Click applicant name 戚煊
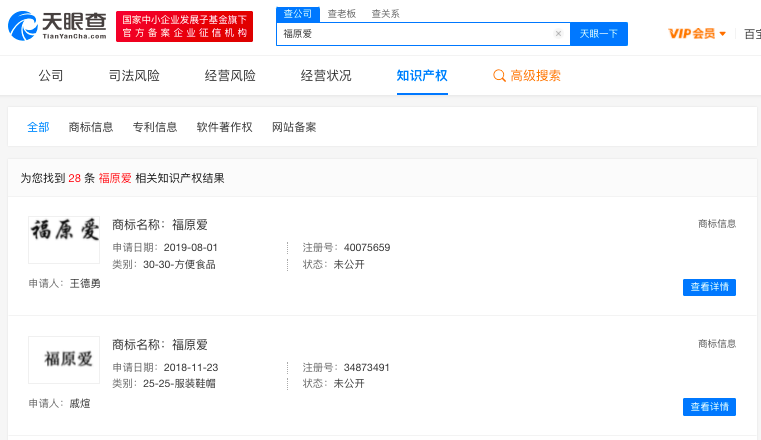761x440 pixels. (80, 403)
